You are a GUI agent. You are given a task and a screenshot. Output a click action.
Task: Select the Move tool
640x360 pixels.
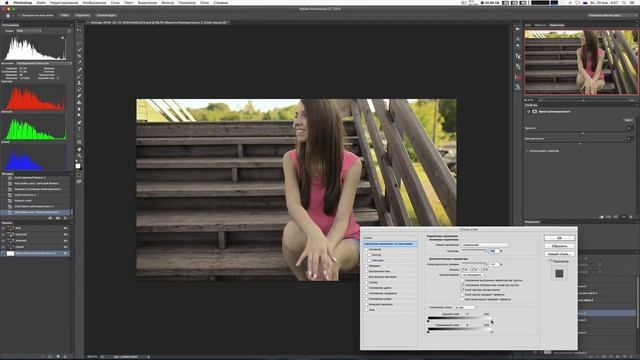pos(79,30)
